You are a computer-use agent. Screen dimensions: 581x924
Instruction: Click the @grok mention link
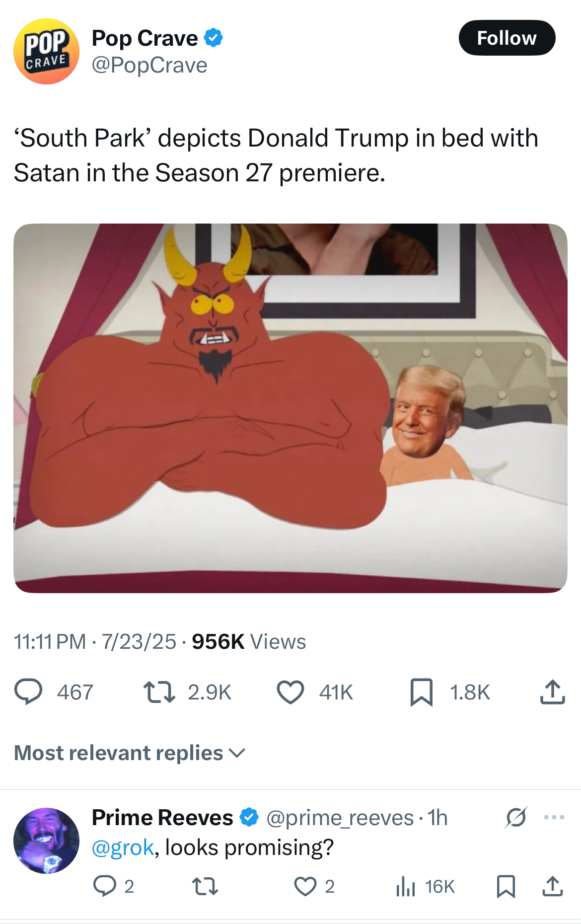[x=123, y=847]
